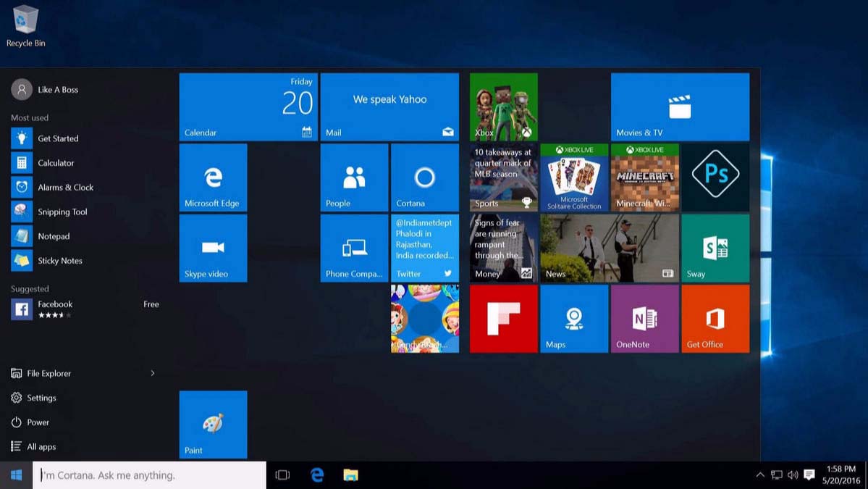The width and height of the screenshot is (868, 489).
Task: Open the Xbox app tile
Action: (x=502, y=106)
